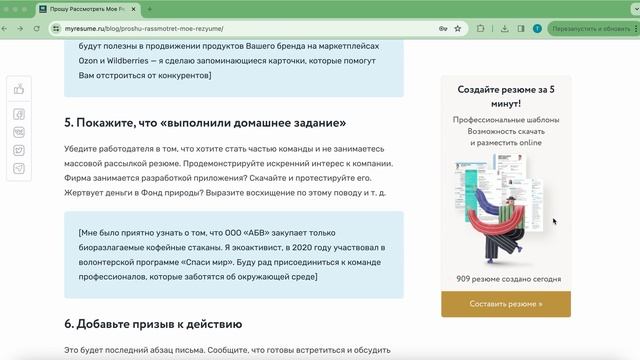640x360 pixels.
Task: Share the article via Facebook icon
Action: 19,114
